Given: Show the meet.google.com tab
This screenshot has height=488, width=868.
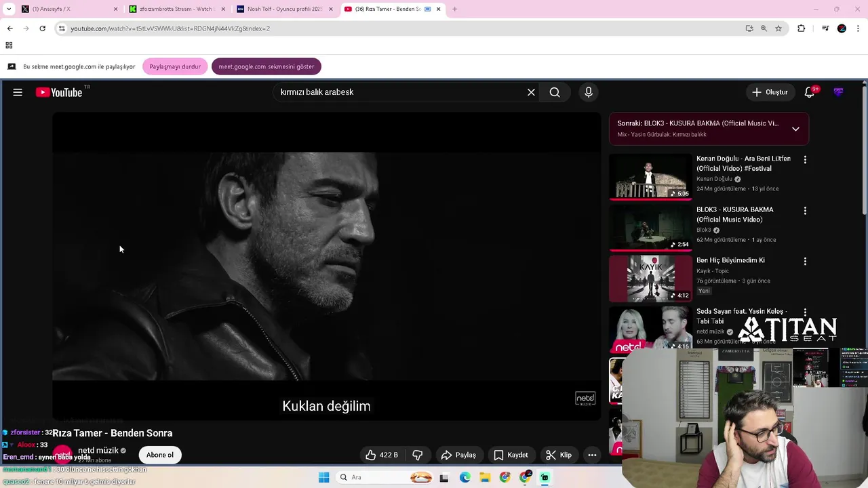Looking at the screenshot, I should tap(267, 66).
